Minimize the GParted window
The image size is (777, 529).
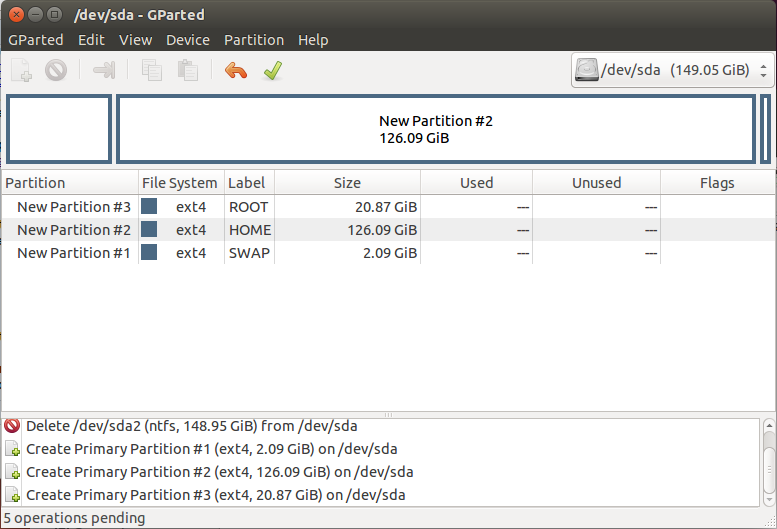tap(35, 14)
